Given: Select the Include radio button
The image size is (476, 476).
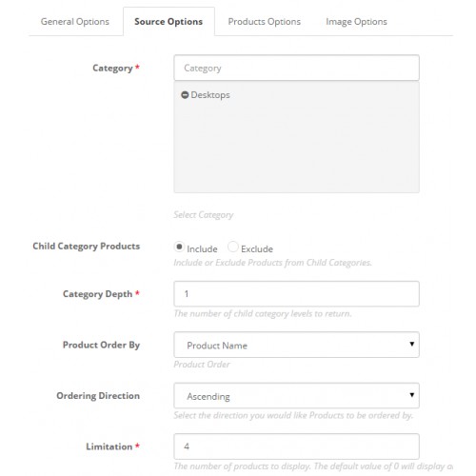Looking at the screenshot, I should click(x=179, y=247).
